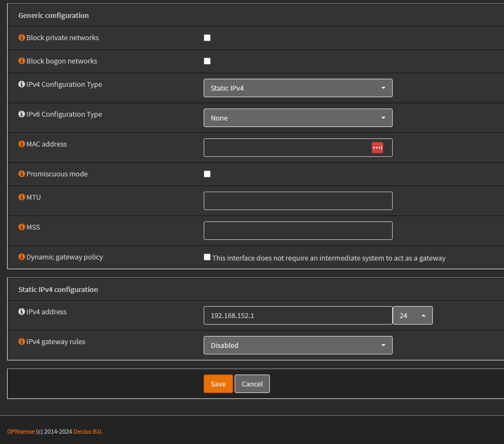Click info icon next to MAC address

(x=22, y=144)
